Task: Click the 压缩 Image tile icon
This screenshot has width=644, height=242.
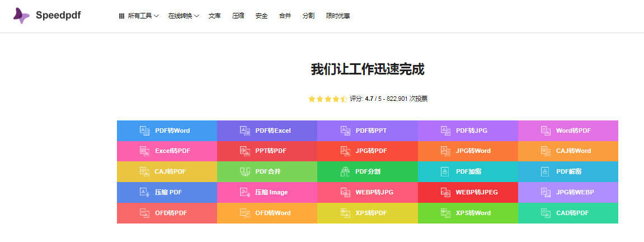Action: (245, 192)
